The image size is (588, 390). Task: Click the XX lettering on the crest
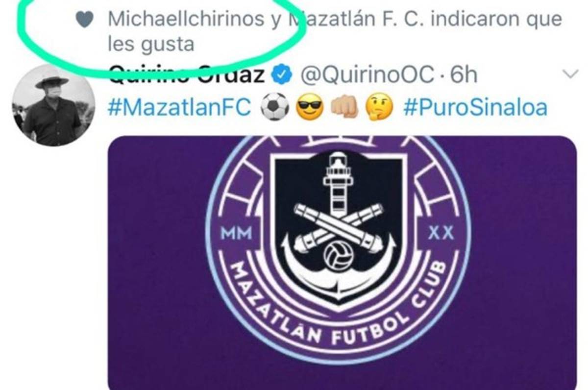click(441, 233)
